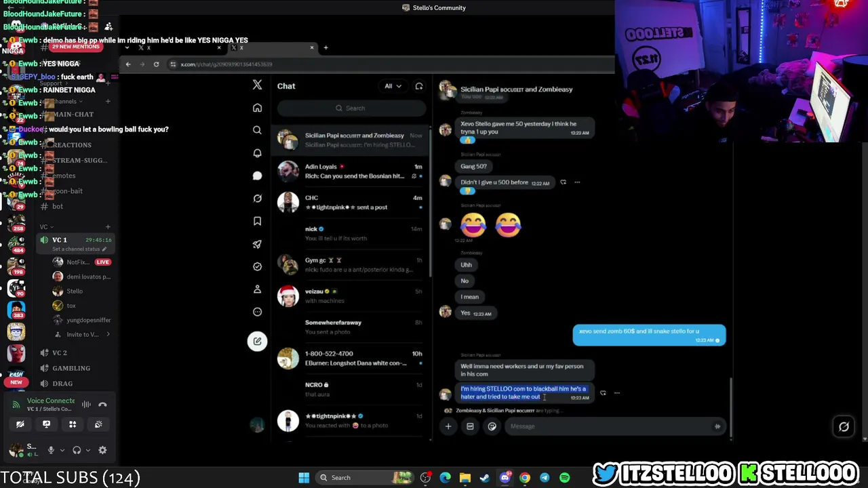This screenshot has height=488, width=868.
Task: Open Notifications bell in X sidebar
Action: (257, 153)
